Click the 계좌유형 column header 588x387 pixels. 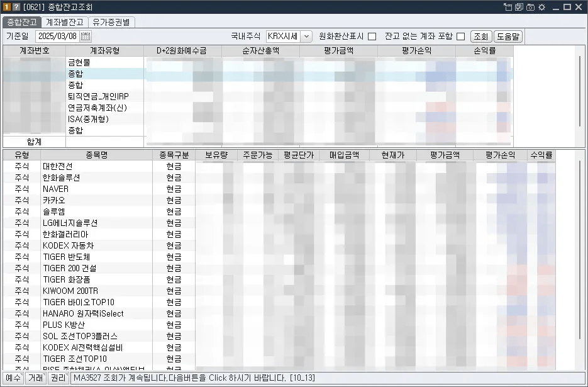tap(104, 51)
